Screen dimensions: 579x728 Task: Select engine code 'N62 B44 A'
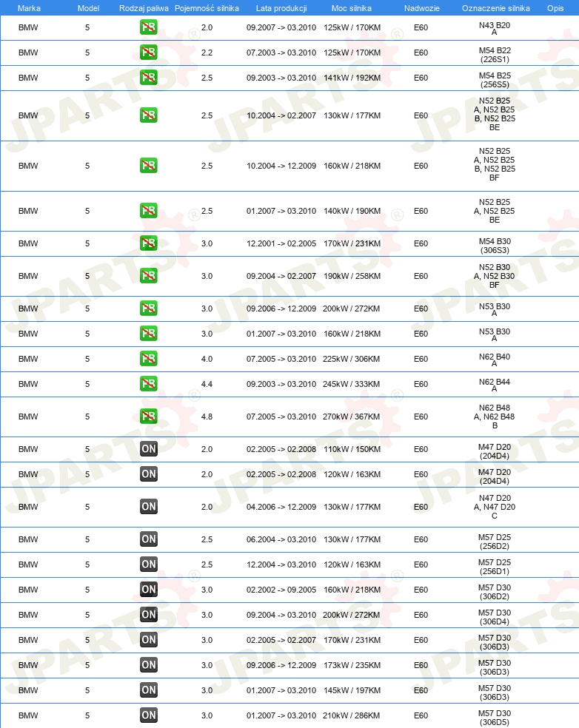click(x=495, y=385)
